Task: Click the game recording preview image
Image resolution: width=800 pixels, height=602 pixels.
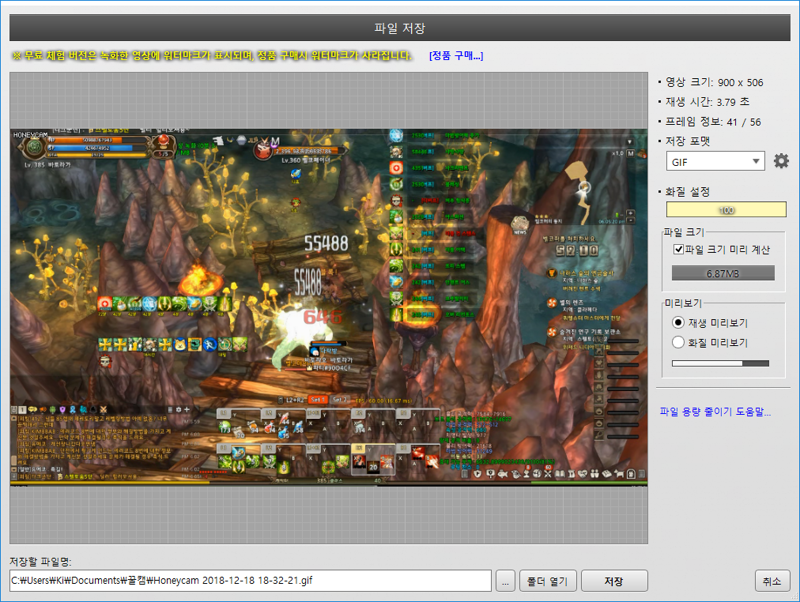Action: 329,308
